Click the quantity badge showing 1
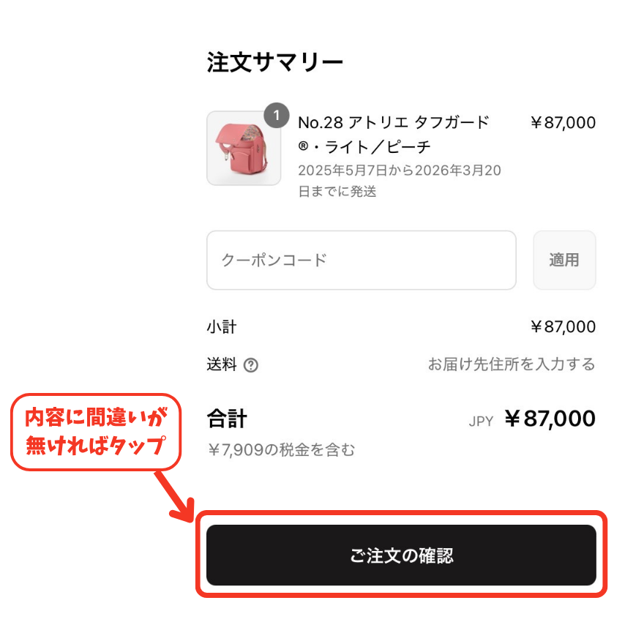The image size is (644, 644). pyautogui.click(x=277, y=116)
